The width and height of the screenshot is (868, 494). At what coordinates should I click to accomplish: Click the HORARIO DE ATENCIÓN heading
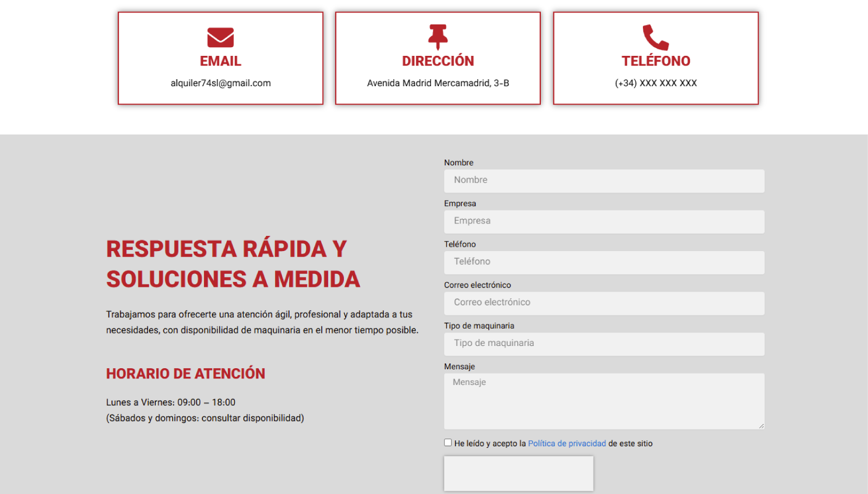[x=186, y=374]
